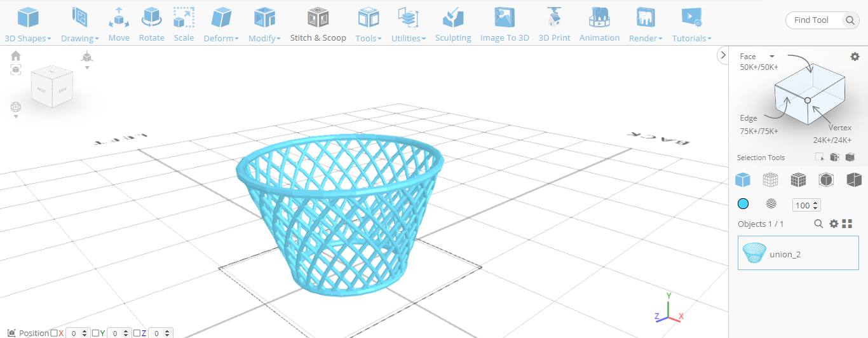Search objects with magnifier icon
The height and width of the screenshot is (338, 868).
point(819,224)
